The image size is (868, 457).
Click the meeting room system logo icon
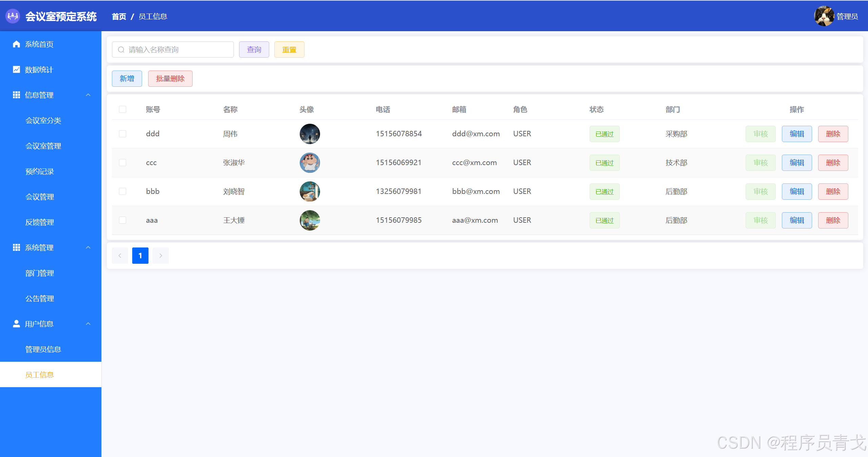tap(13, 16)
